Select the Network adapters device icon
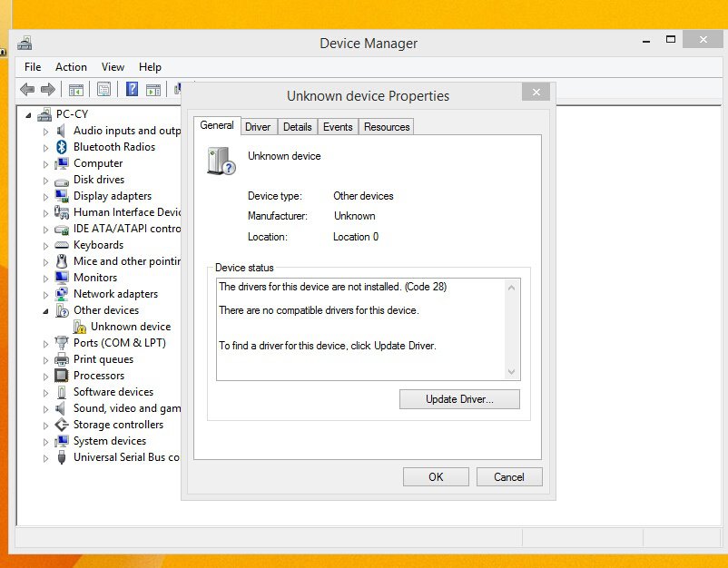This screenshot has width=728, height=568. pos(61,294)
